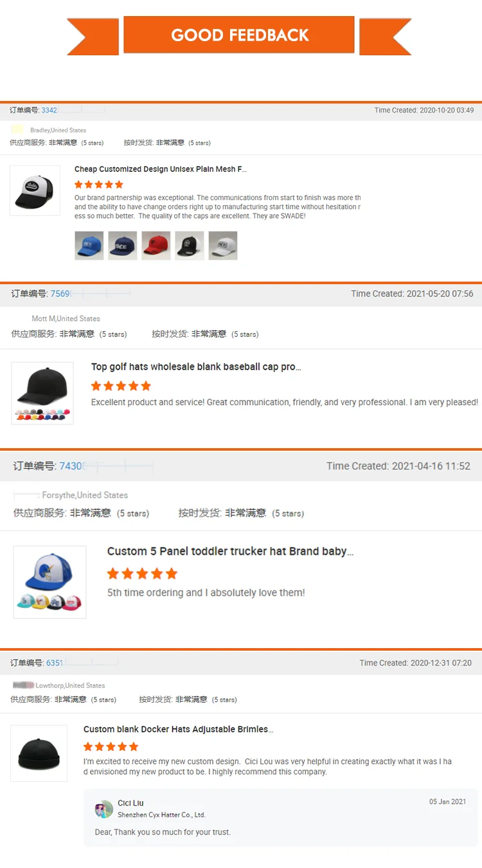Open the toddler trucker hat product image
Screen dimensions: 482x868
tap(50, 582)
